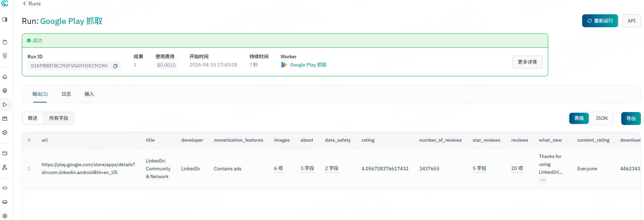644x220 pixels.
Task: Open the code brackets icon in sidebar
Action: 5,188
